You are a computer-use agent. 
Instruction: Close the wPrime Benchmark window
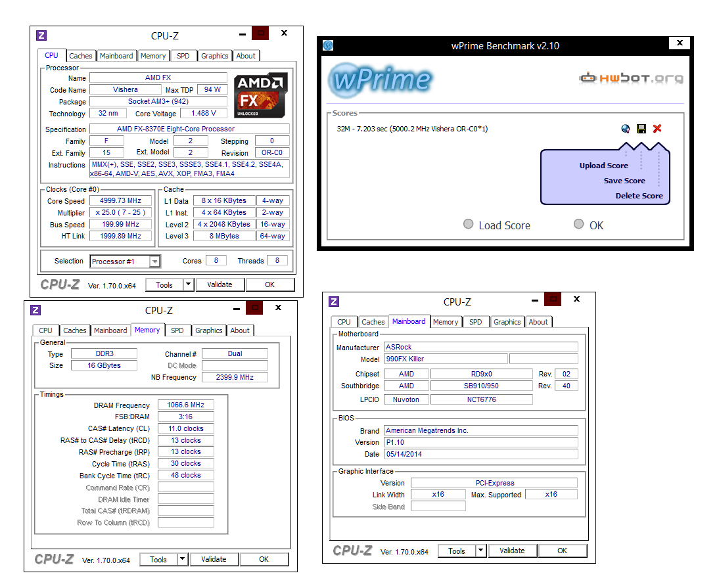(x=680, y=43)
